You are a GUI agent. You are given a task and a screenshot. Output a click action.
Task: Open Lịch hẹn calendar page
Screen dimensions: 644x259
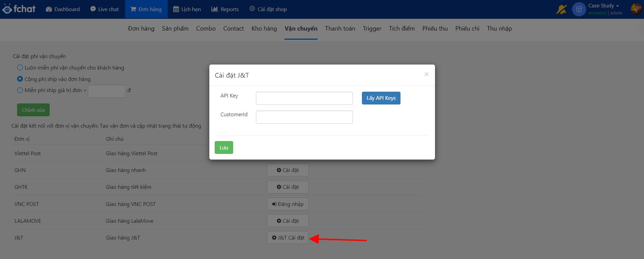(x=187, y=9)
